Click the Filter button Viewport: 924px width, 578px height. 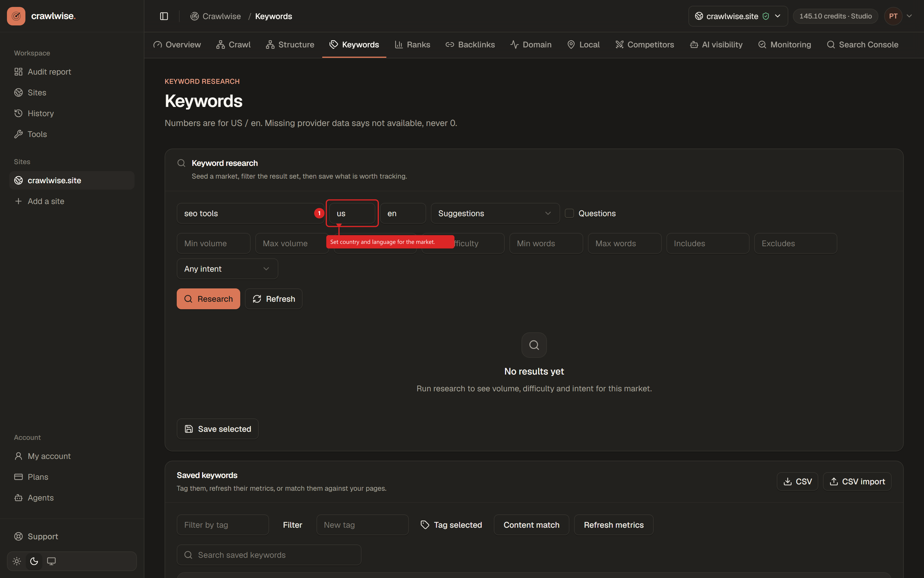point(293,525)
